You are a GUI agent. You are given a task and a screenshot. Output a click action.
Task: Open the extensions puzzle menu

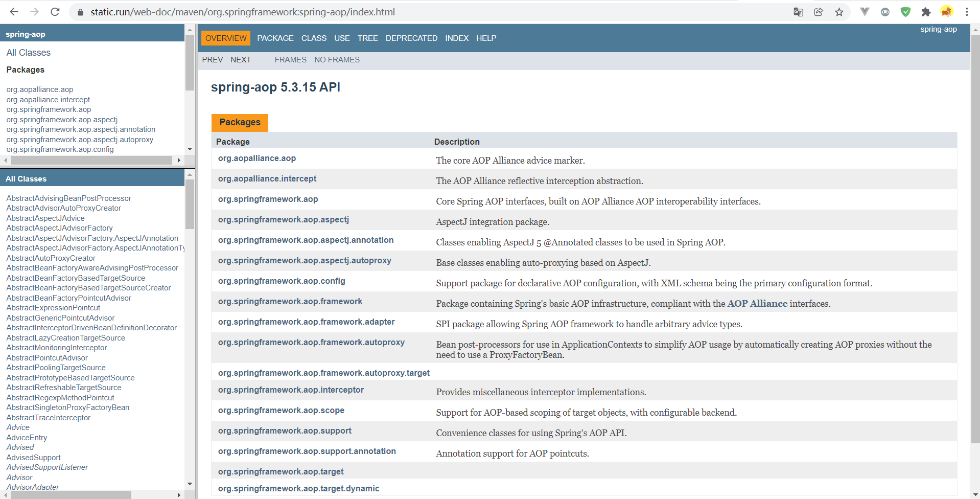click(x=926, y=12)
